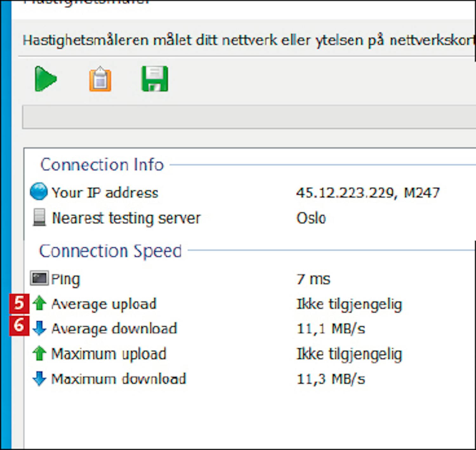Select the IP address value 45.12.223.229, M247
476x450 pixels.
point(367,193)
